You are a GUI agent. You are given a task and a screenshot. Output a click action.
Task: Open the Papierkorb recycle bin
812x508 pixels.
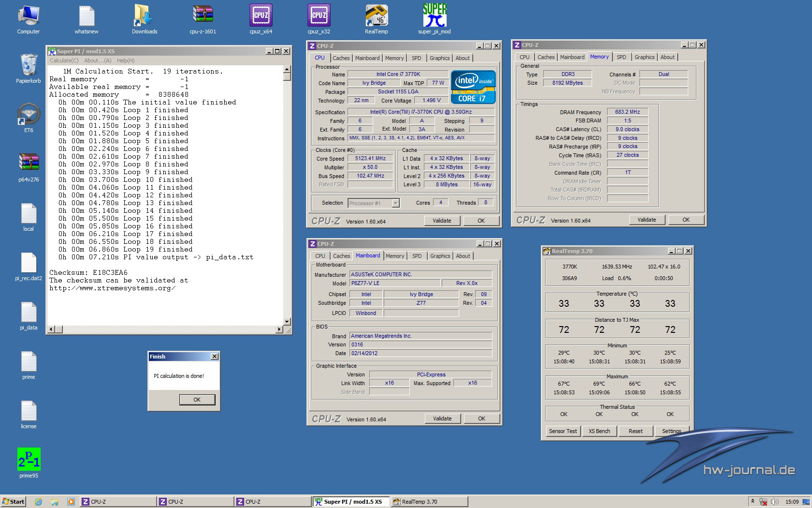29,65
